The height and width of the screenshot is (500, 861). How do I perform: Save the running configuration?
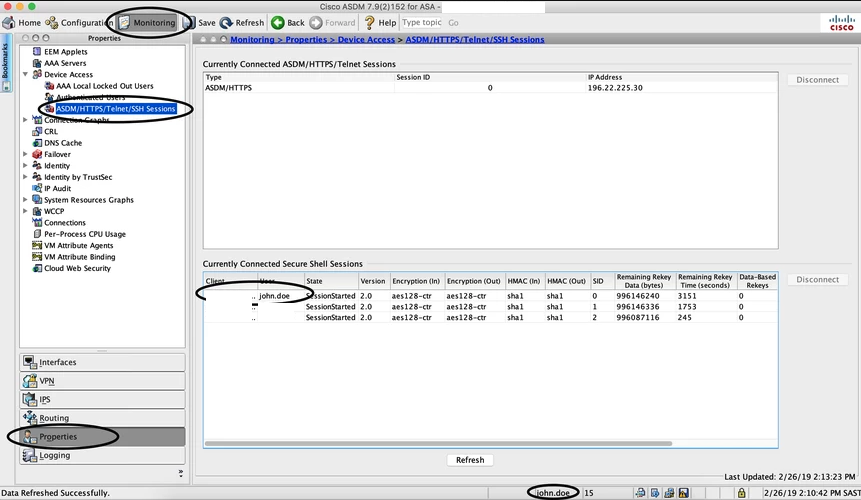(x=199, y=23)
